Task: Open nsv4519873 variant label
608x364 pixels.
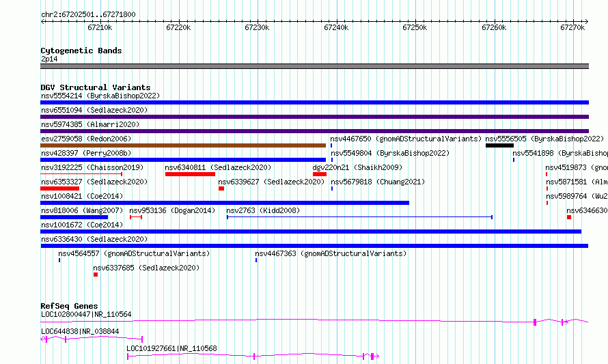Action: click(x=577, y=167)
